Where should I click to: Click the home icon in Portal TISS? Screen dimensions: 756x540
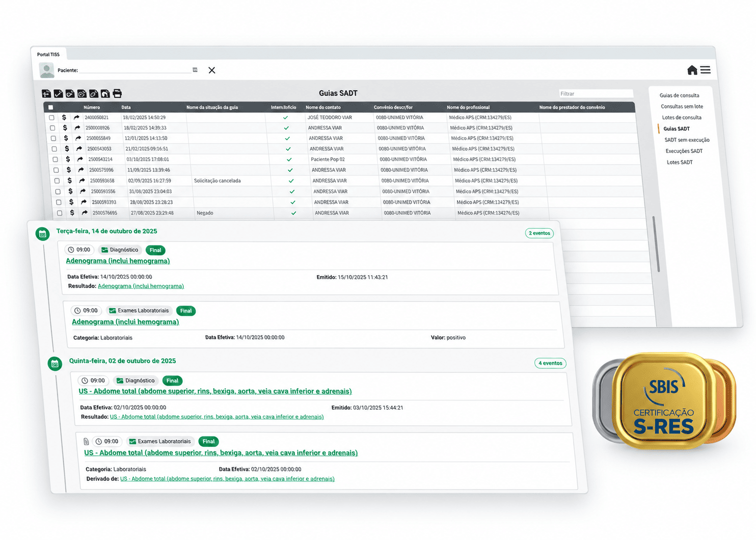pyautogui.click(x=692, y=70)
